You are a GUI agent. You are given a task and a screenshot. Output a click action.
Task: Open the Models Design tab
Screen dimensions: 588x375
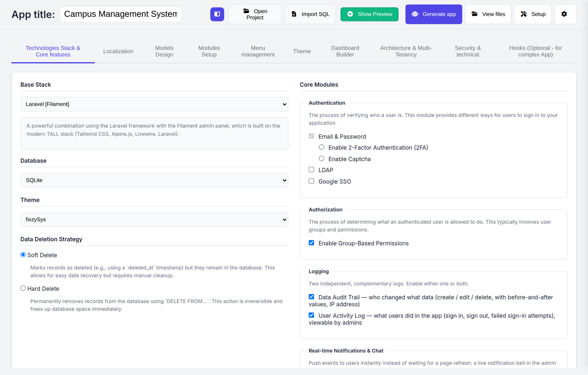tap(164, 51)
